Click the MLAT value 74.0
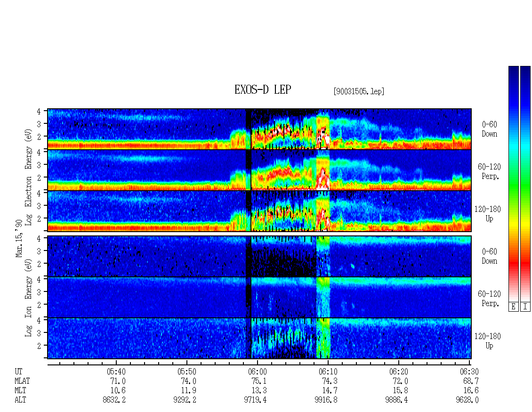 coord(189,381)
